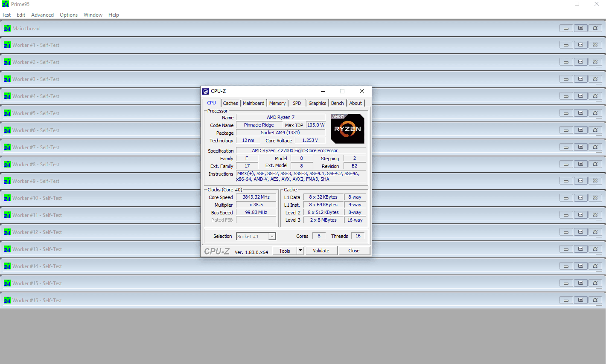Click the Level 3 cache value 2 x 8 MBytes
This screenshot has height=364, width=606.
coord(323,220)
